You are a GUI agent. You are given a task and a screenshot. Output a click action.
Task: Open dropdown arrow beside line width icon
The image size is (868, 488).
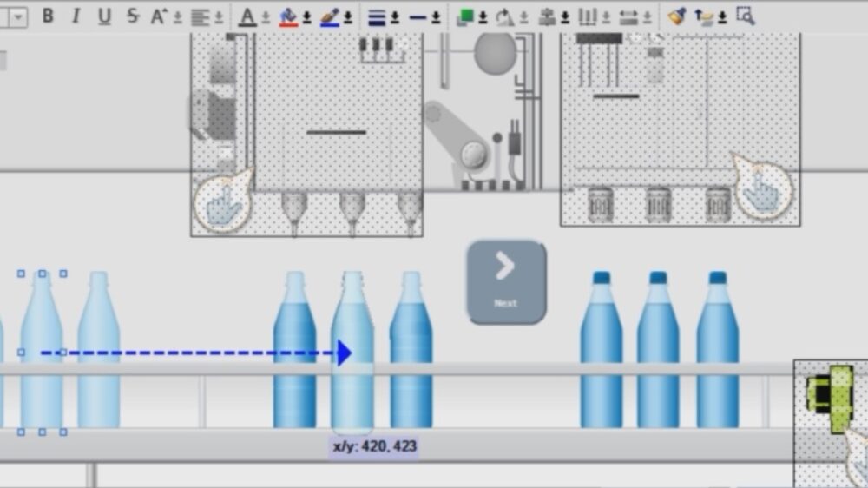tap(395, 18)
